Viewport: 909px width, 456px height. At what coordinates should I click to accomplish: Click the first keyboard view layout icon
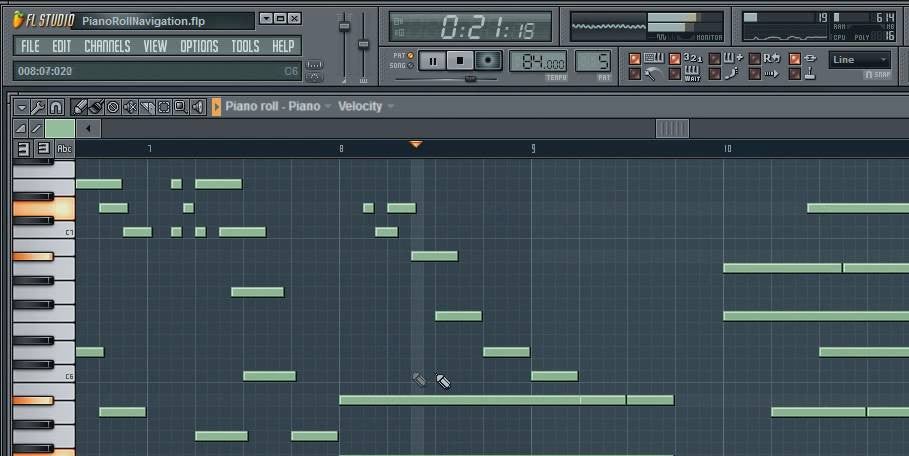coord(23,149)
